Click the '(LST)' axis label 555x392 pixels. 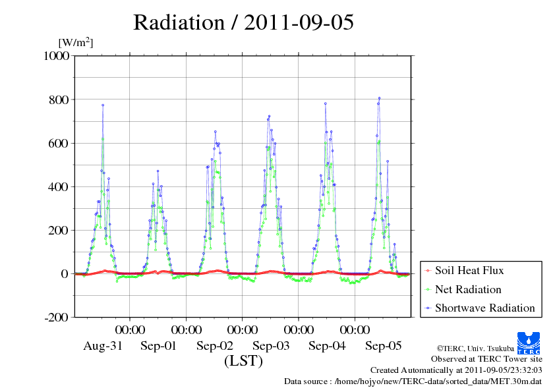(243, 361)
